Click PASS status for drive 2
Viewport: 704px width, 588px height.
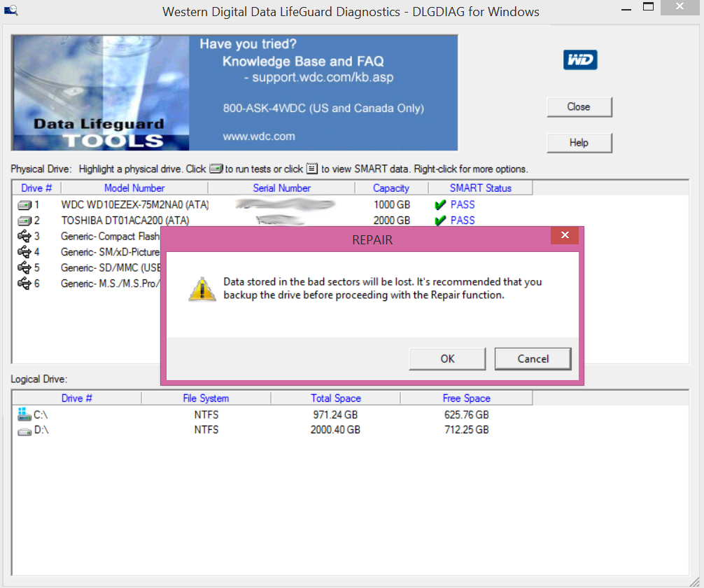(463, 220)
